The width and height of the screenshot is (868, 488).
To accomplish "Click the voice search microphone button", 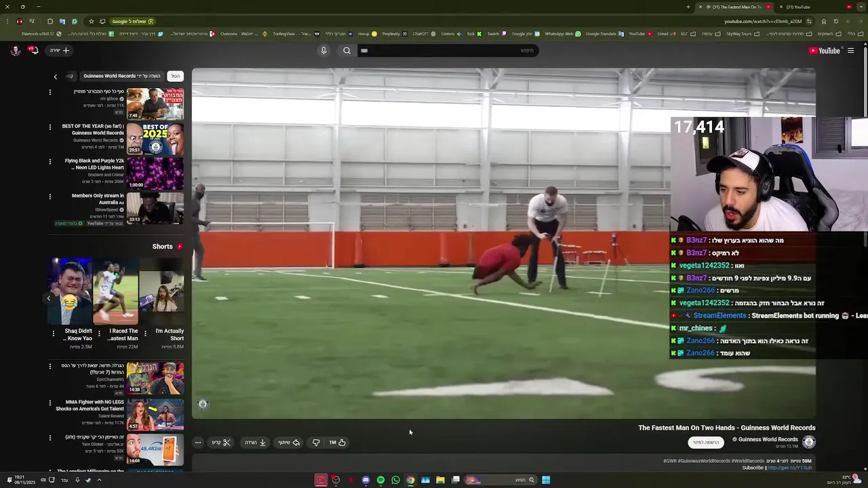I will (323, 50).
